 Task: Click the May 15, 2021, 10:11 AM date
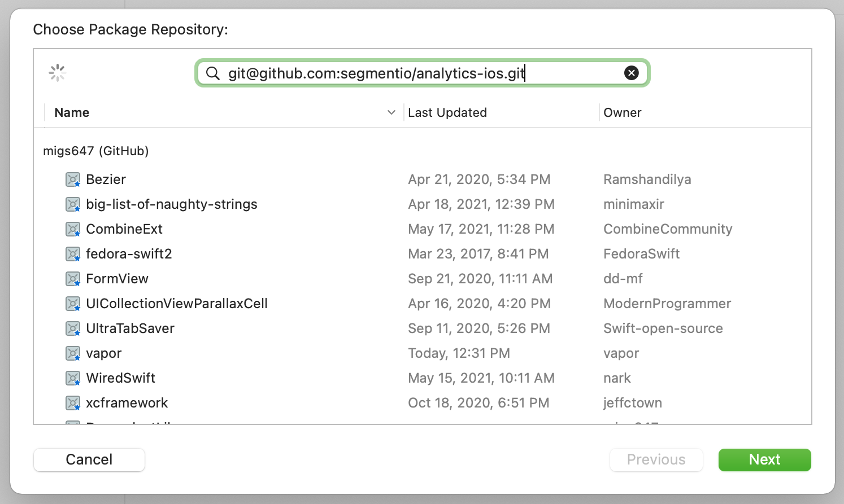pos(481,378)
